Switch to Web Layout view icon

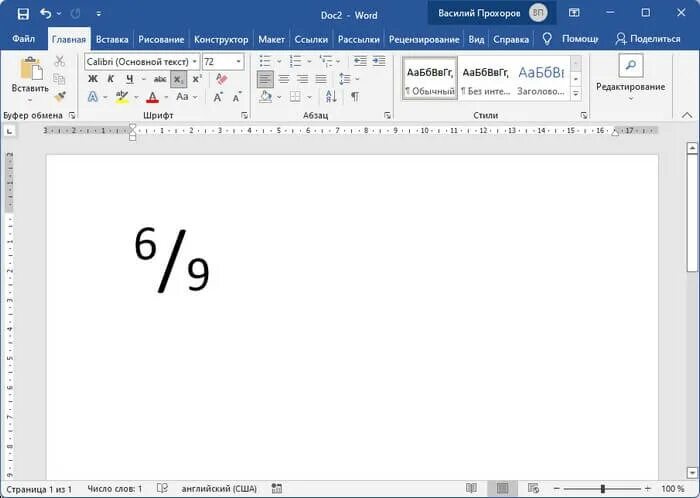pos(533,489)
